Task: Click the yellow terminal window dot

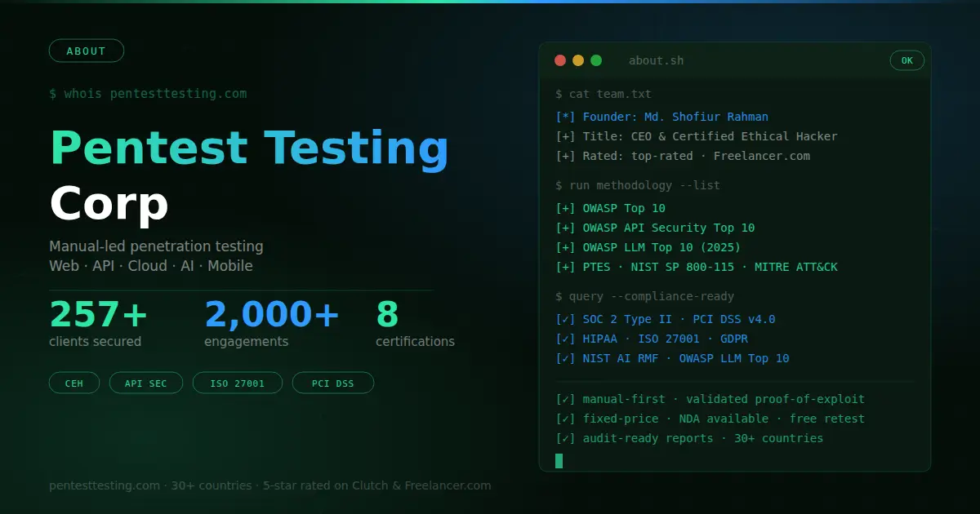Action: click(578, 60)
